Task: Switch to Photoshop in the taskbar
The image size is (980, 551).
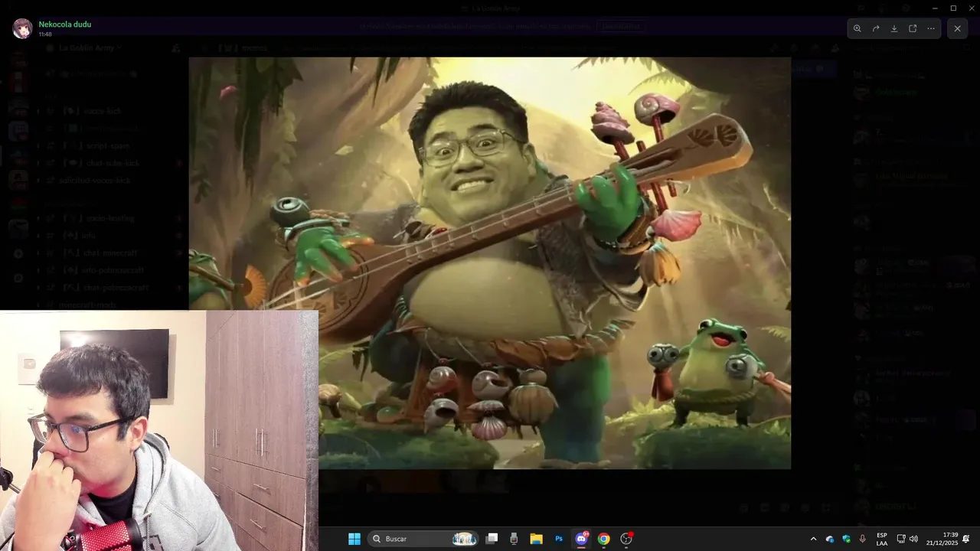Action: [x=559, y=539]
